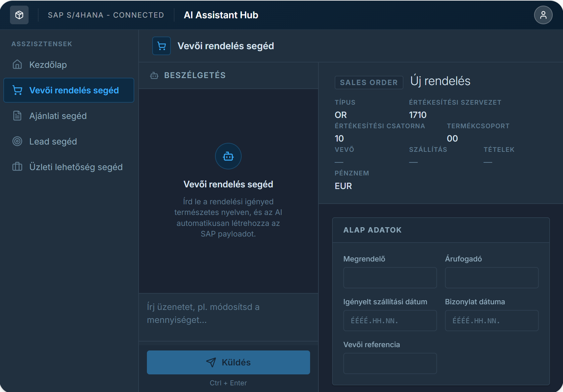Open Lead segéd assistant
Viewport: 563px width, 392px height.
pyautogui.click(x=69, y=141)
